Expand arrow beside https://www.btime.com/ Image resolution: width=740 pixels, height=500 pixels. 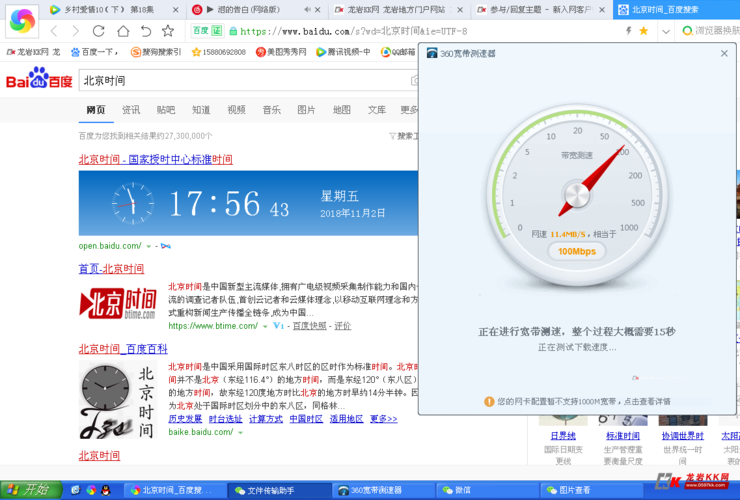coord(265,326)
